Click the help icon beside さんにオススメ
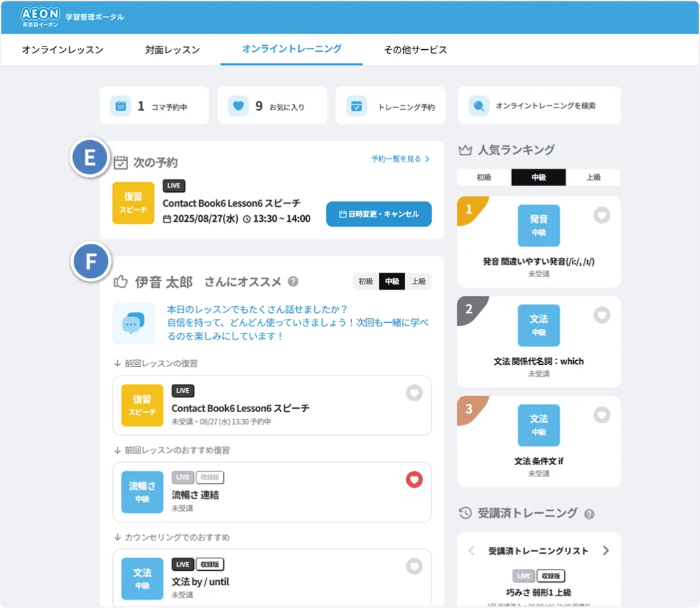The image size is (700, 608). [x=293, y=282]
